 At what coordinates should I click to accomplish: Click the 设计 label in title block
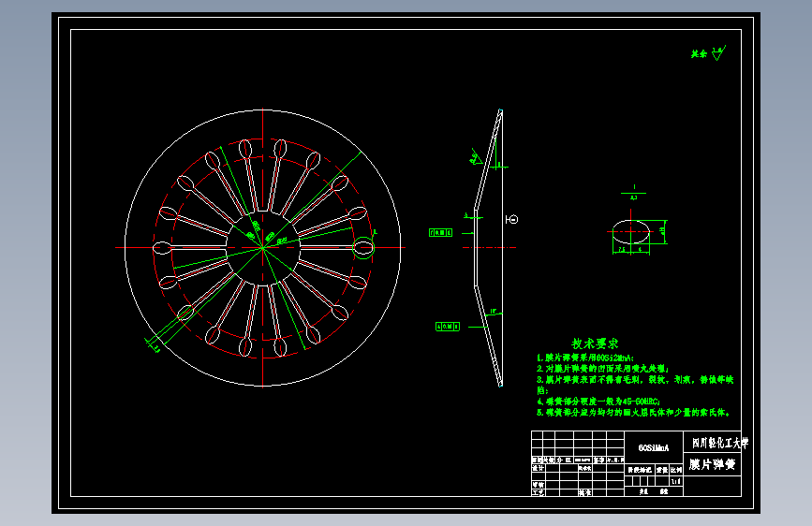538,468
